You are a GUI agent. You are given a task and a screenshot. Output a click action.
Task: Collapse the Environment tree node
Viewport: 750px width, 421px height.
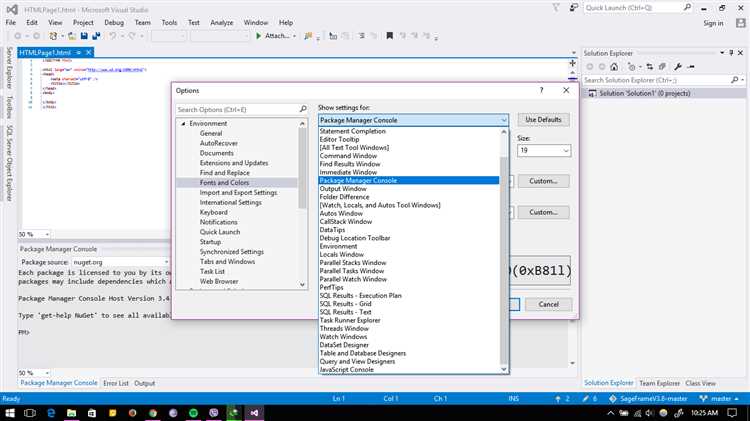click(x=183, y=123)
